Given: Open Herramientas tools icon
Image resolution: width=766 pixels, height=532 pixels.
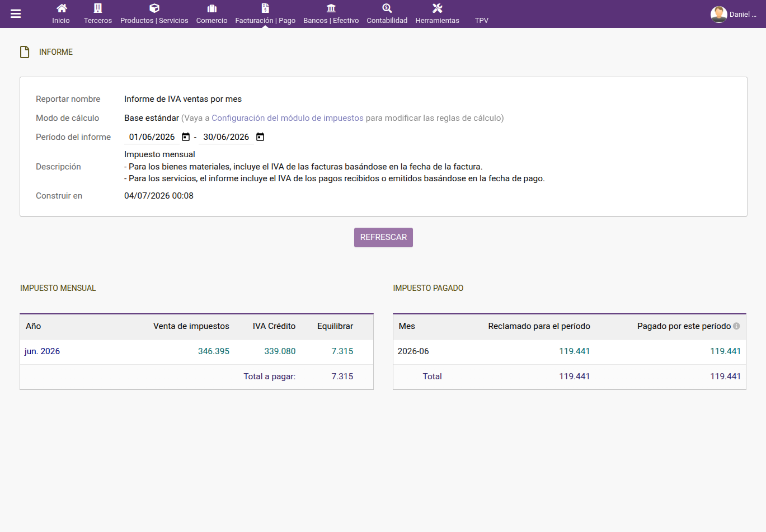Looking at the screenshot, I should click(x=438, y=8).
